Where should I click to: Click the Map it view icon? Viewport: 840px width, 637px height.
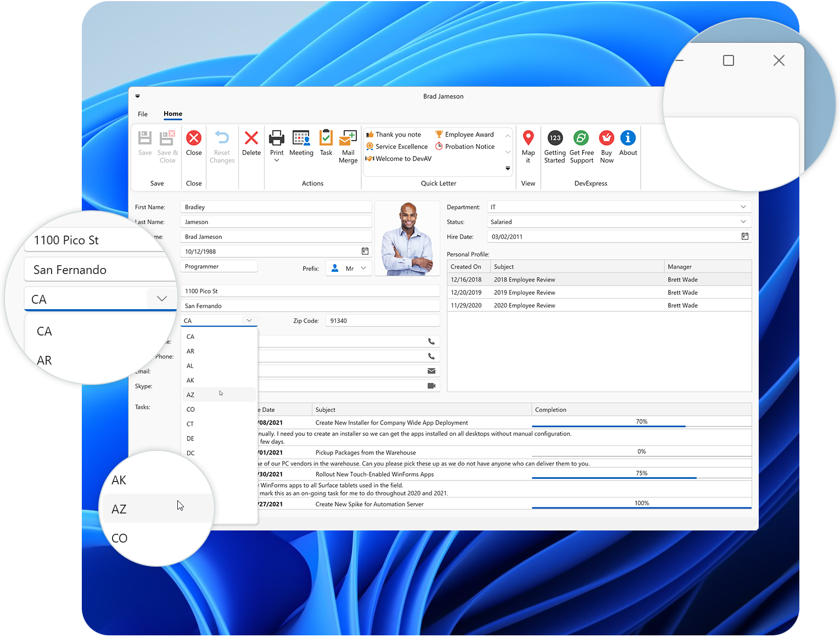click(x=528, y=144)
